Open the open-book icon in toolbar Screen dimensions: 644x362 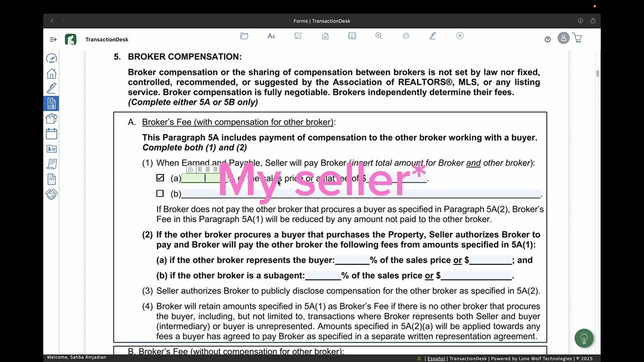pyautogui.click(x=352, y=36)
